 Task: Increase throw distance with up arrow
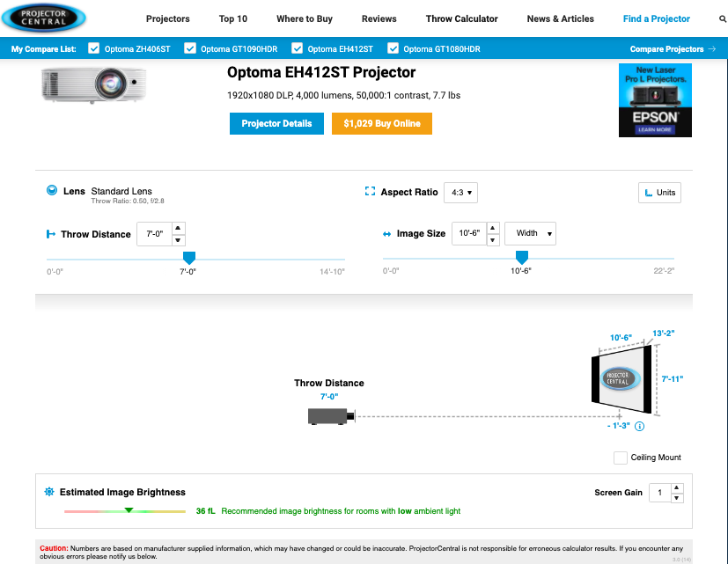(179, 228)
